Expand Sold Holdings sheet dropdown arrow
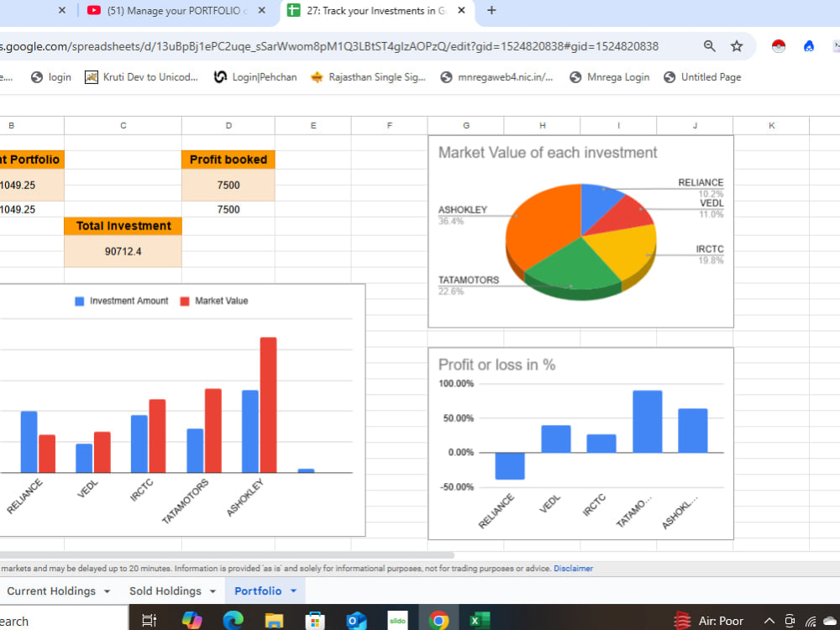 [x=213, y=591]
